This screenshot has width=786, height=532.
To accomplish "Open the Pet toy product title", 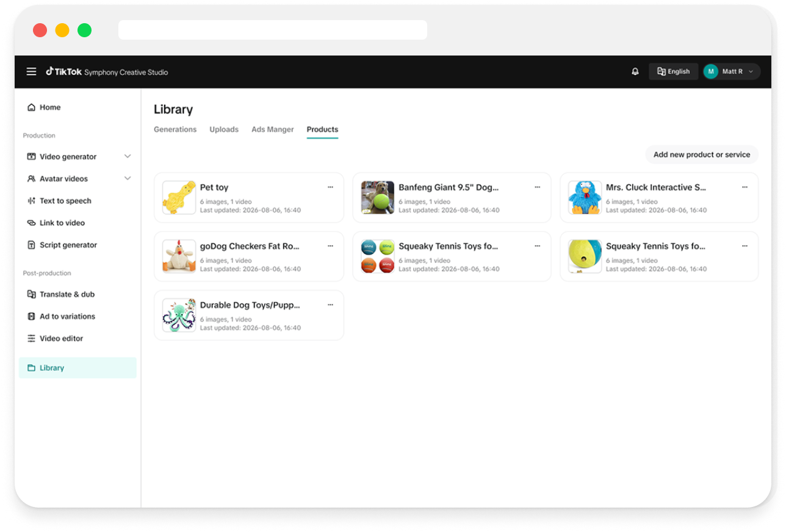I will click(x=214, y=187).
